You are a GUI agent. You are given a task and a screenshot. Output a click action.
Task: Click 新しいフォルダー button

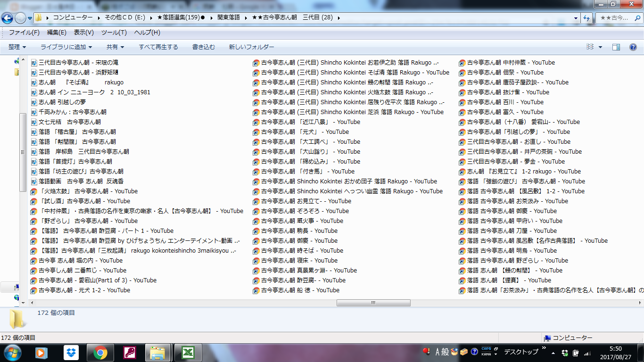click(251, 47)
